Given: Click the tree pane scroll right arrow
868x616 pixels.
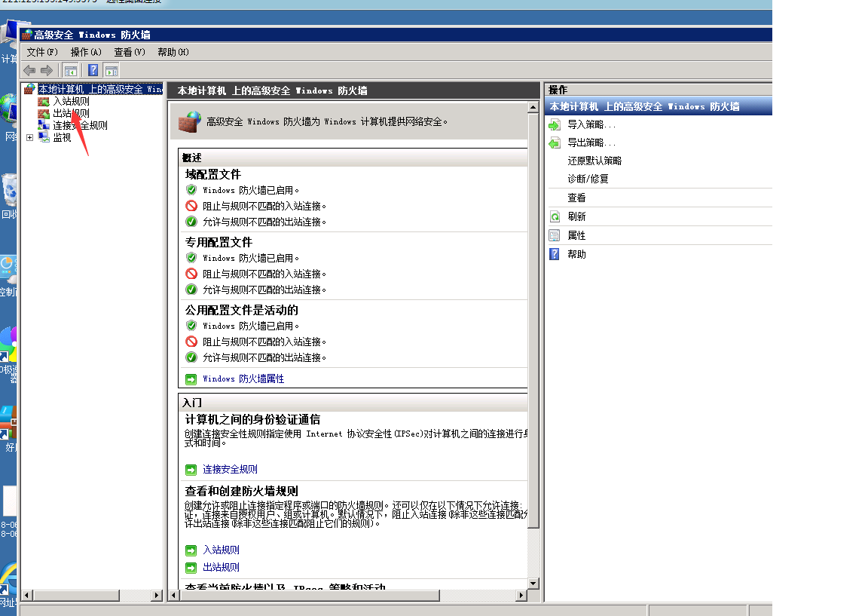Looking at the screenshot, I should (157, 596).
